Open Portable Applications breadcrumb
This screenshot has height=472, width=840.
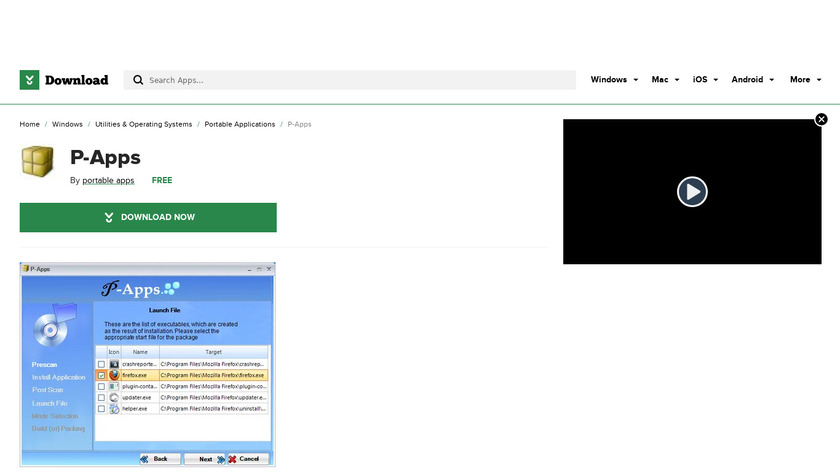[239, 124]
